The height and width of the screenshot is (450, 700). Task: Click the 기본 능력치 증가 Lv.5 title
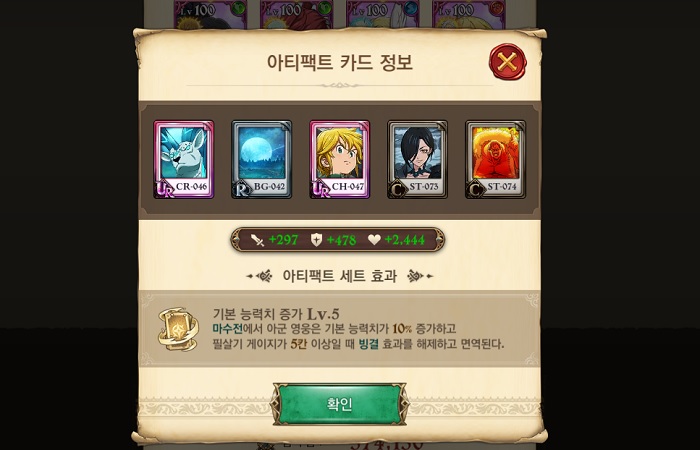(276, 313)
